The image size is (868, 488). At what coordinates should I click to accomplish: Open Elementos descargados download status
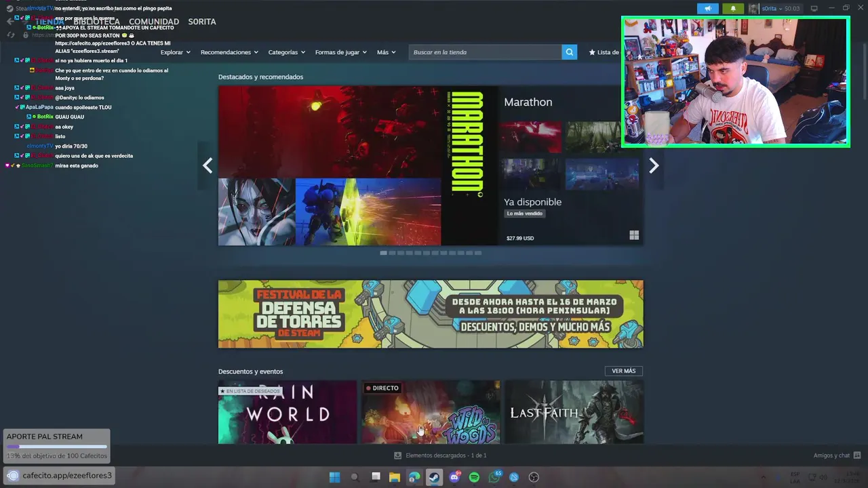click(x=446, y=455)
